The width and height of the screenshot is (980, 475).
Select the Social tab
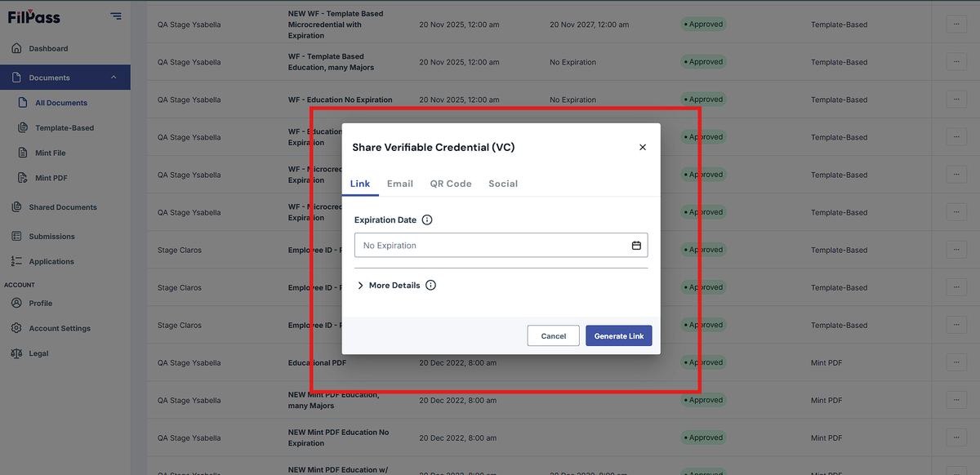(x=503, y=184)
